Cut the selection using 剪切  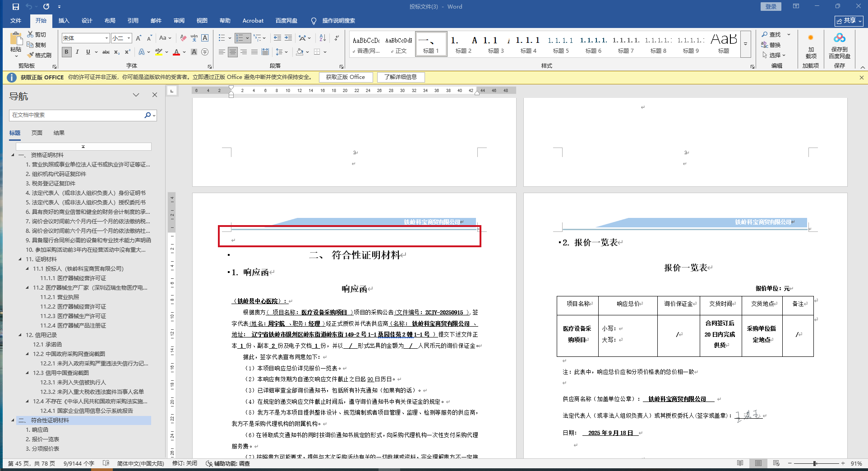[37, 34]
